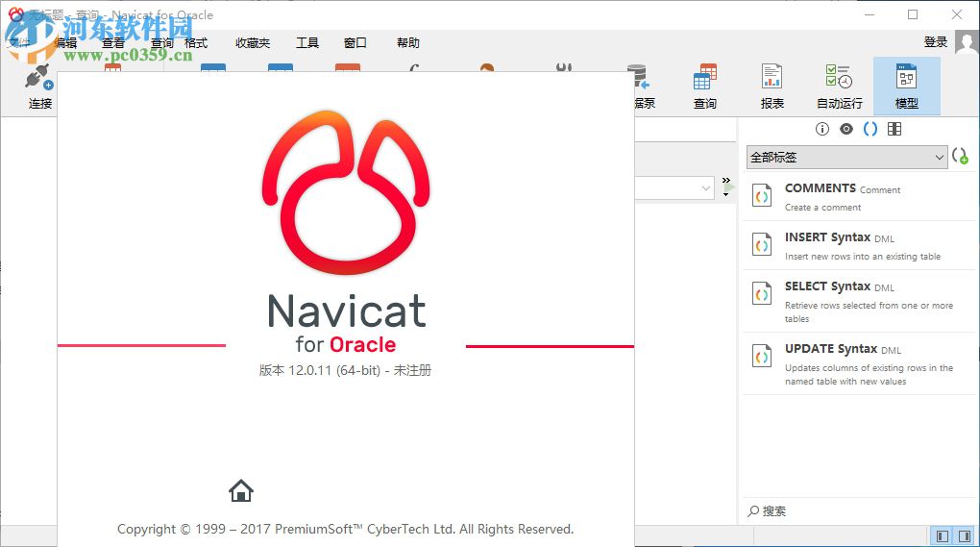Click the Connection plug icon
The height and width of the screenshot is (547, 980).
38,78
